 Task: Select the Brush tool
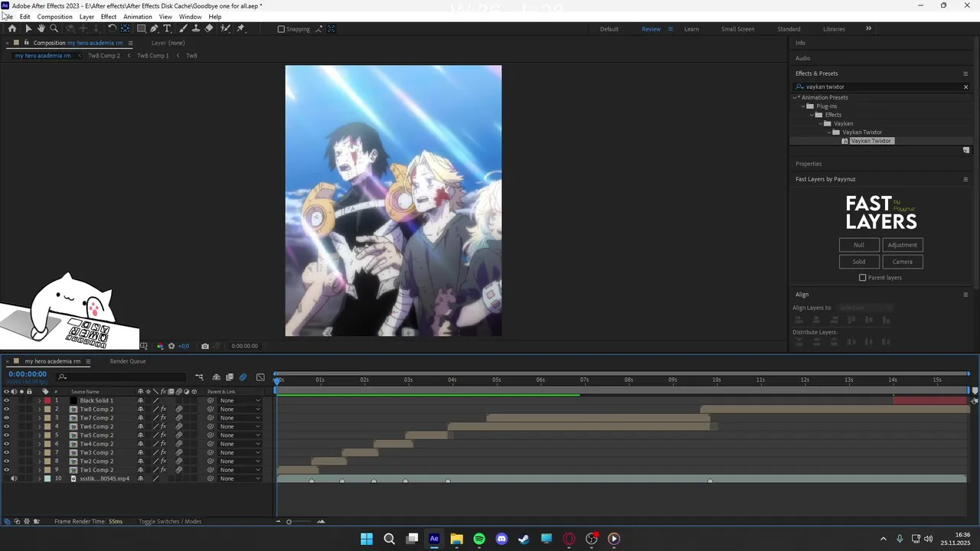183,28
